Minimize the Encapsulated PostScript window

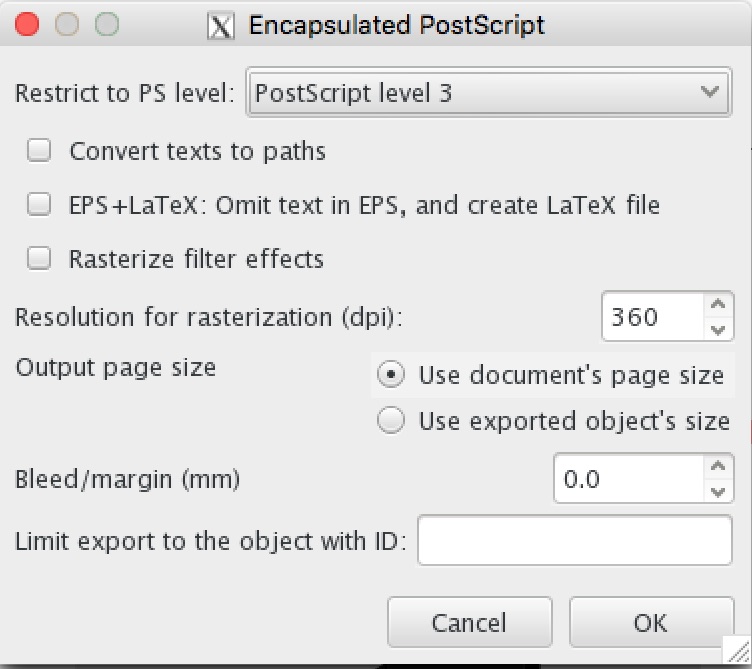pyautogui.click(x=67, y=25)
